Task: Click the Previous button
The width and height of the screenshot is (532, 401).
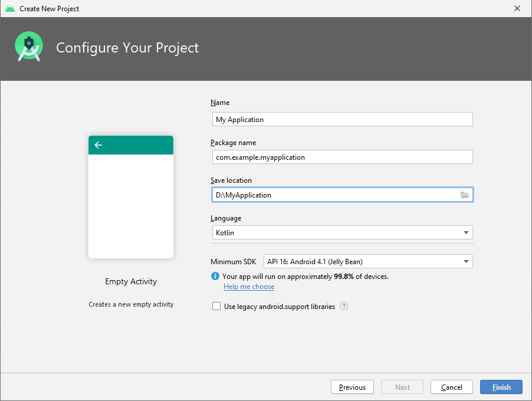Action: (x=352, y=387)
